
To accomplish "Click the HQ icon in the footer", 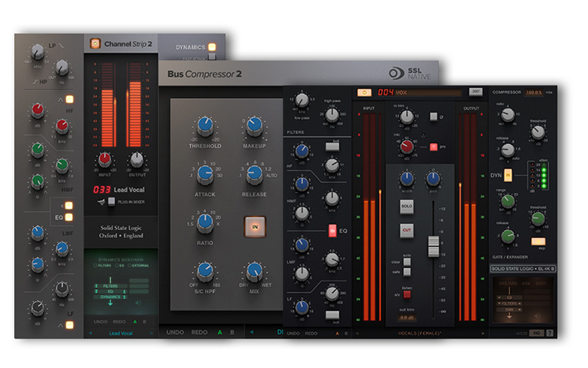I will pyautogui.click(x=536, y=333).
